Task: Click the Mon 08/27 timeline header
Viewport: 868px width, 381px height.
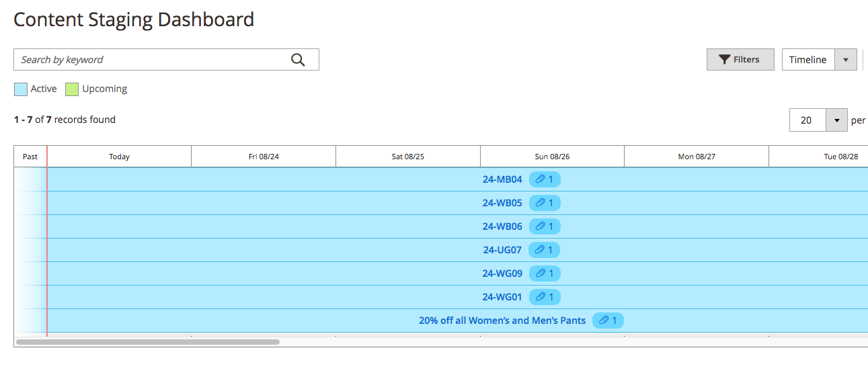Action: tap(697, 157)
